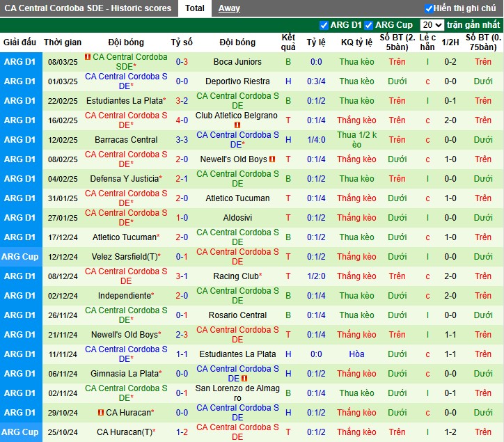504x442 pixels.
Task: Switch to the Total tab
Action: coord(194,8)
